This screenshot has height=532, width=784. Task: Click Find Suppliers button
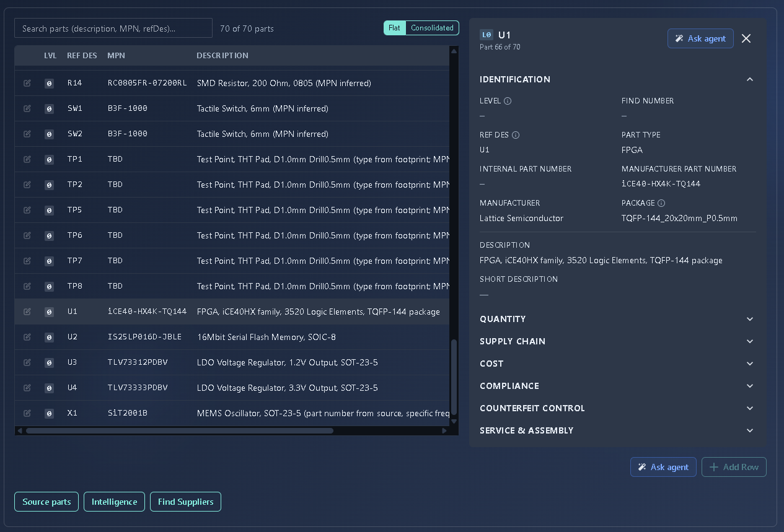(x=186, y=502)
